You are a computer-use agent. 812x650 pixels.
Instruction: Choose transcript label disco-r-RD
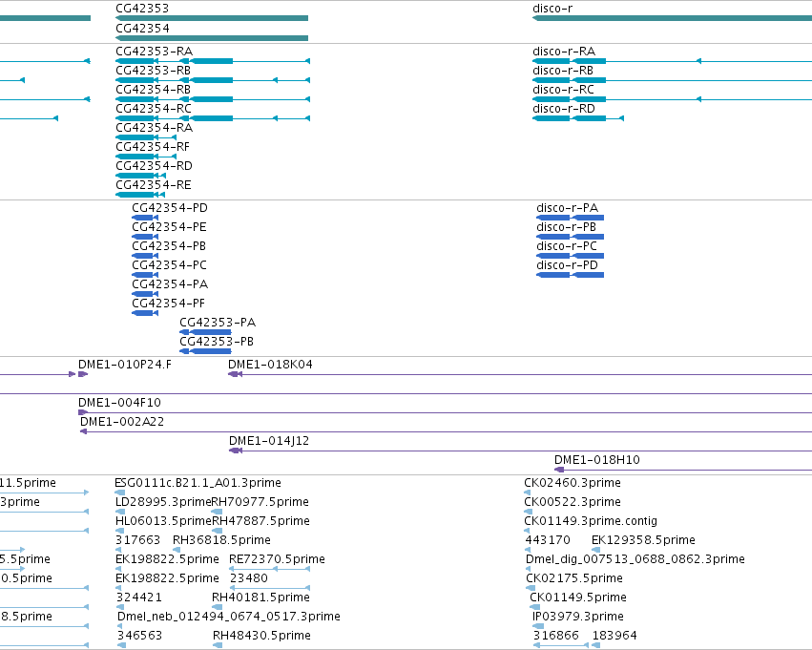click(x=564, y=109)
